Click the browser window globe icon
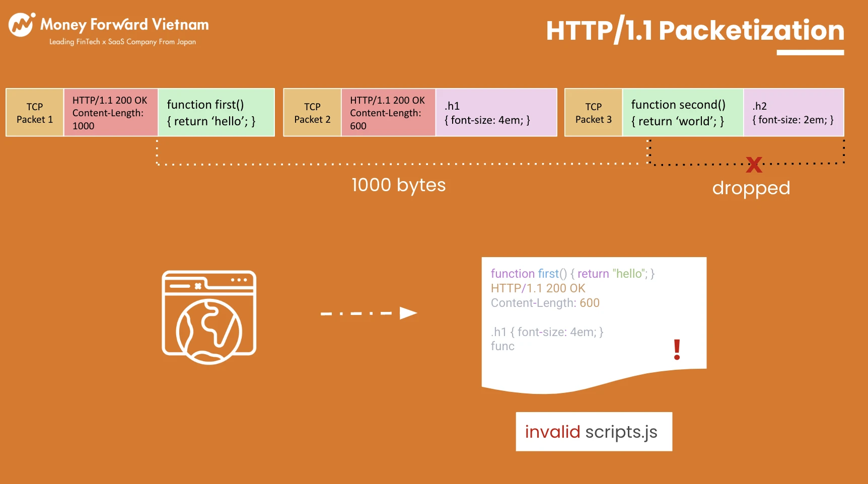This screenshot has width=868, height=484. [x=209, y=317]
